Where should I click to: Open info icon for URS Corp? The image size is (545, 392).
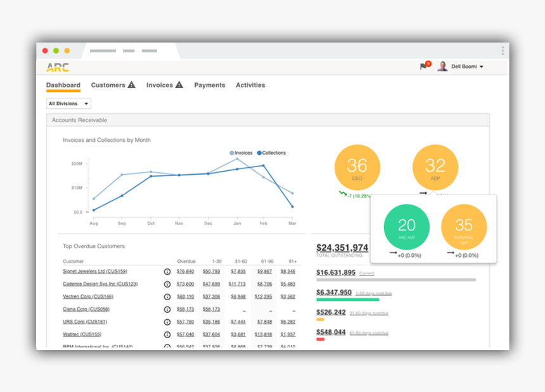[x=167, y=322]
